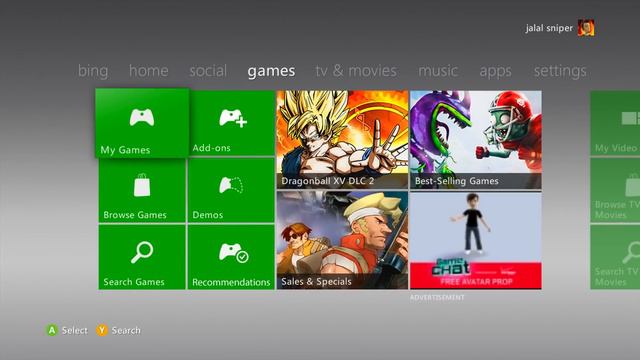Open the Dragonball XV DLC 2 tile
This screenshot has width=640, height=360.
[x=342, y=140]
